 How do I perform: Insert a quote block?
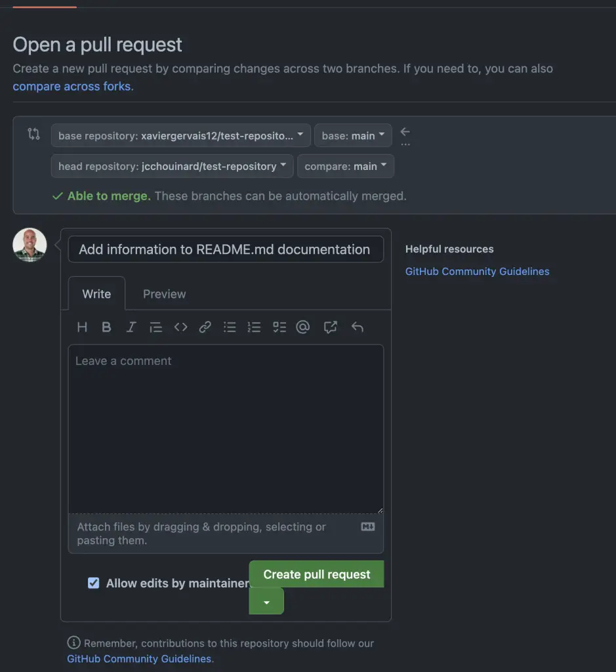(155, 327)
